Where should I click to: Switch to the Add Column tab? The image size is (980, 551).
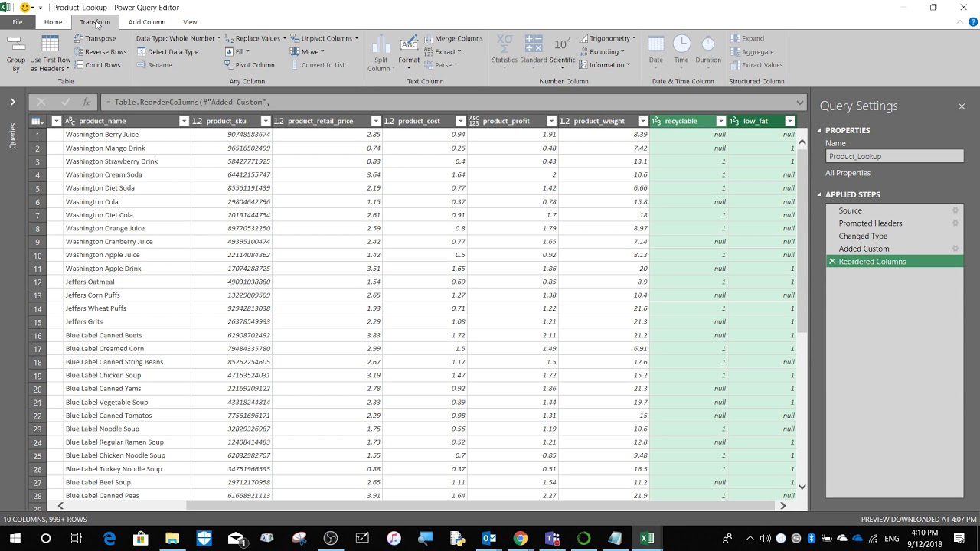click(147, 22)
